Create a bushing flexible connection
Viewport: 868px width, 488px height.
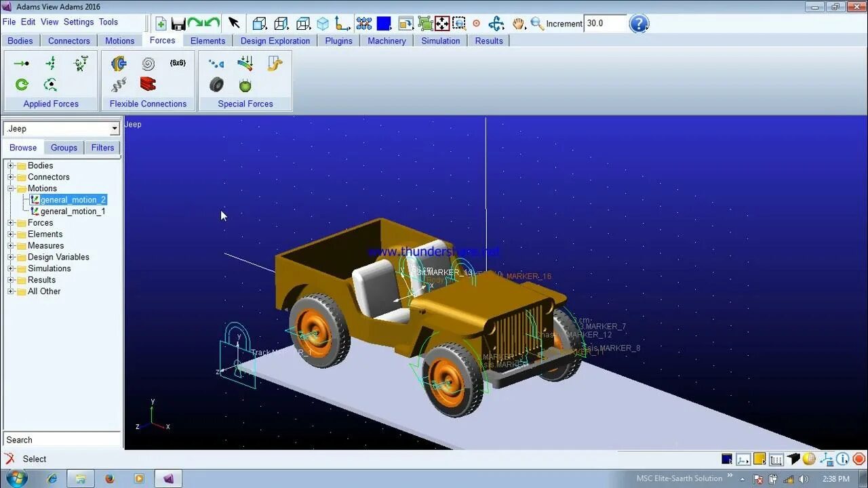click(119, 64)
